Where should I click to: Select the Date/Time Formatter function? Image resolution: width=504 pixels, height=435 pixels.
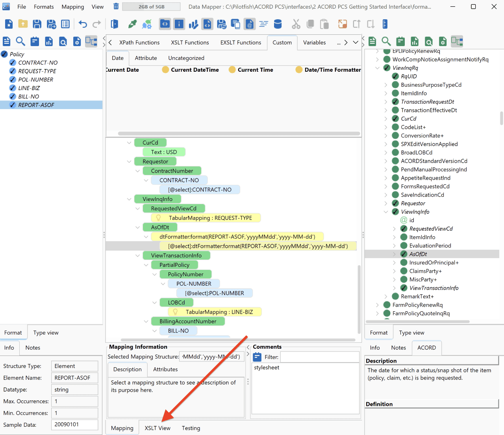coord(328,70)
